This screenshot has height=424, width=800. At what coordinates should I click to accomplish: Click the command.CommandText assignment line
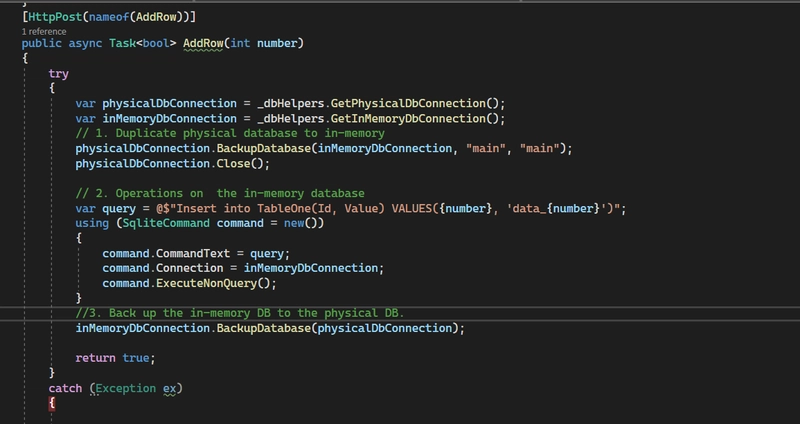pos(196,253)
